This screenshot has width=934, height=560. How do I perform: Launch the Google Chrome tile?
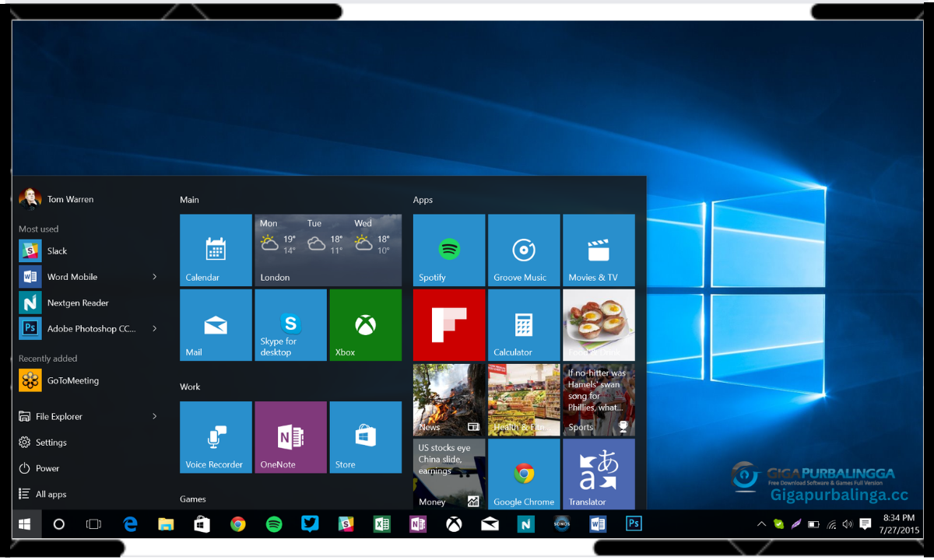tap(524, 474)
